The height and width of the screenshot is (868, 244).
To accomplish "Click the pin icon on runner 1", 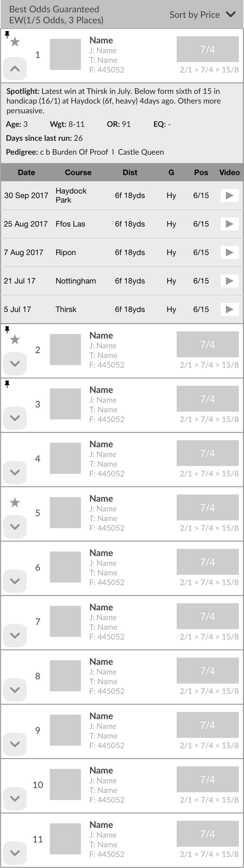I will (7, 34).
